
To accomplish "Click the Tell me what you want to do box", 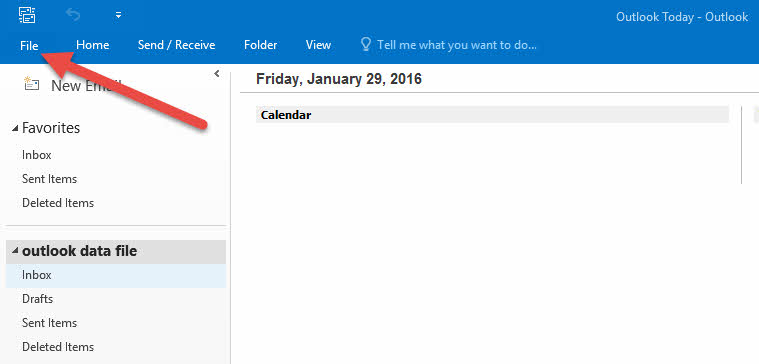I will [457, 46].
